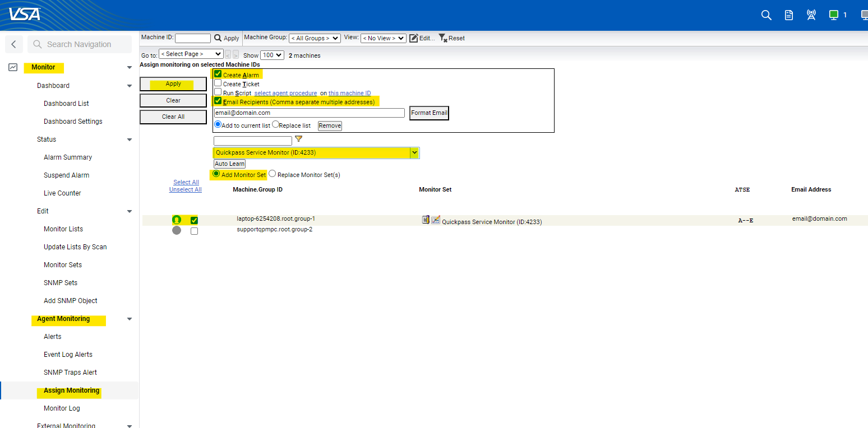Collapse the Dashboard section arrow
Image resolution: width=868 pixels, height=428 pixels.
pyautogui.click(x=130, y=86)
